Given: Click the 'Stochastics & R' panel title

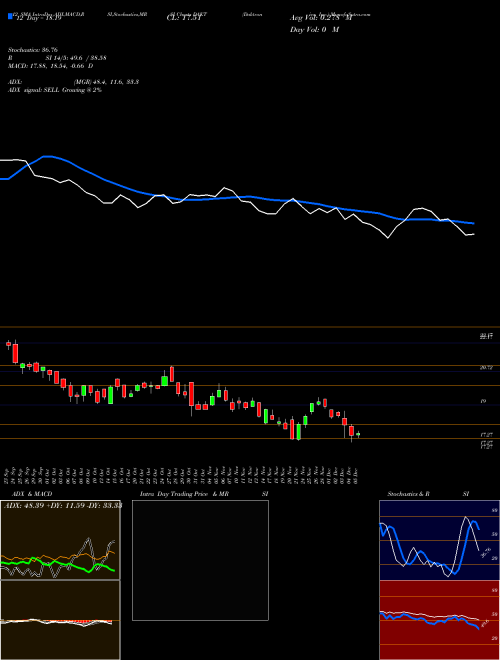Looking at the screenshot, I should (x=408, y=494).
